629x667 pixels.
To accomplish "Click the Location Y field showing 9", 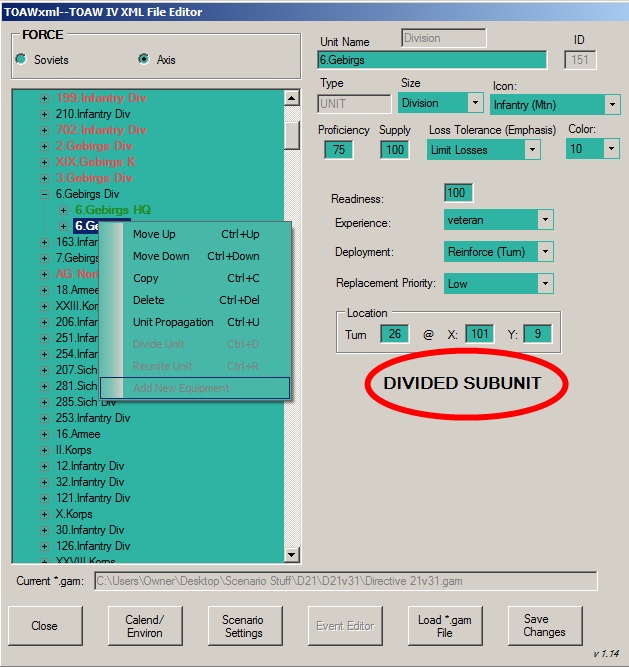I will pyautogui.click(x=538, y=334).
